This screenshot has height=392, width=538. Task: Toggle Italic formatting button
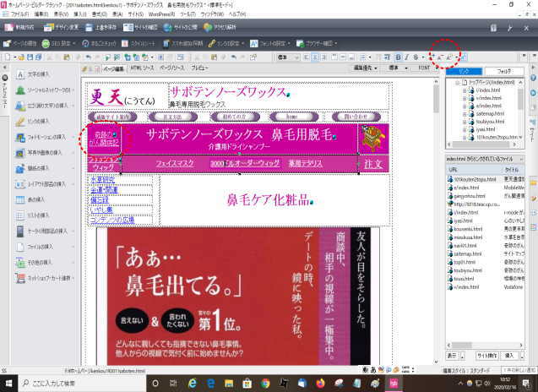pos(406,57)
